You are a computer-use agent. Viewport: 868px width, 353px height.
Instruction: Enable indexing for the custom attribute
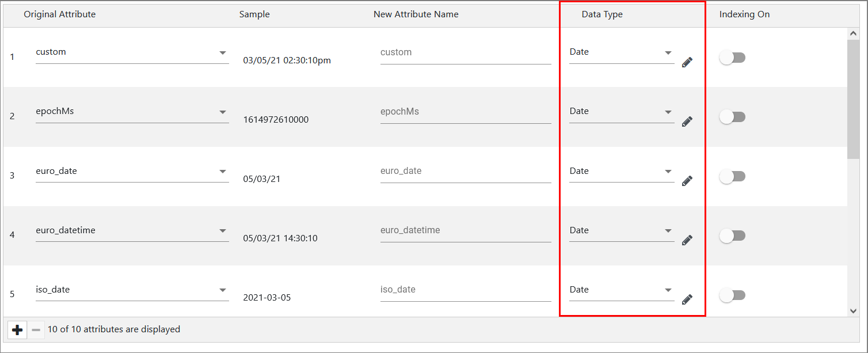tap(733, 58)
